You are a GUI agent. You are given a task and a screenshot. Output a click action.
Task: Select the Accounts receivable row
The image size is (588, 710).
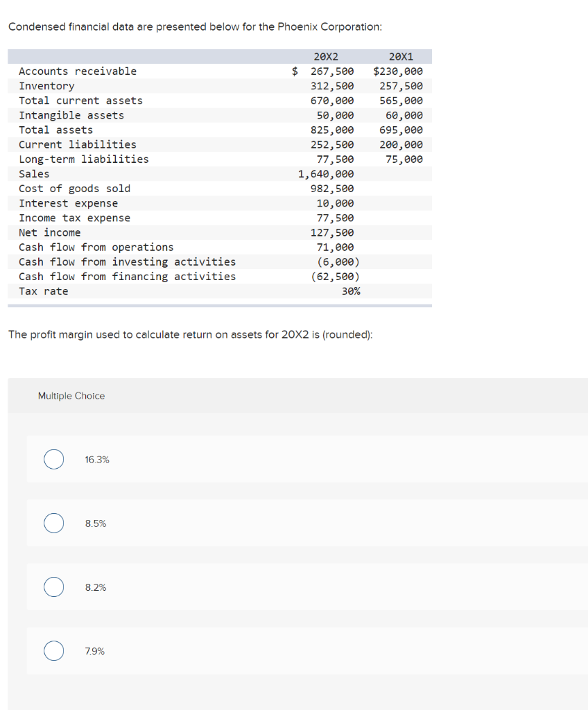tap(76, 71)
